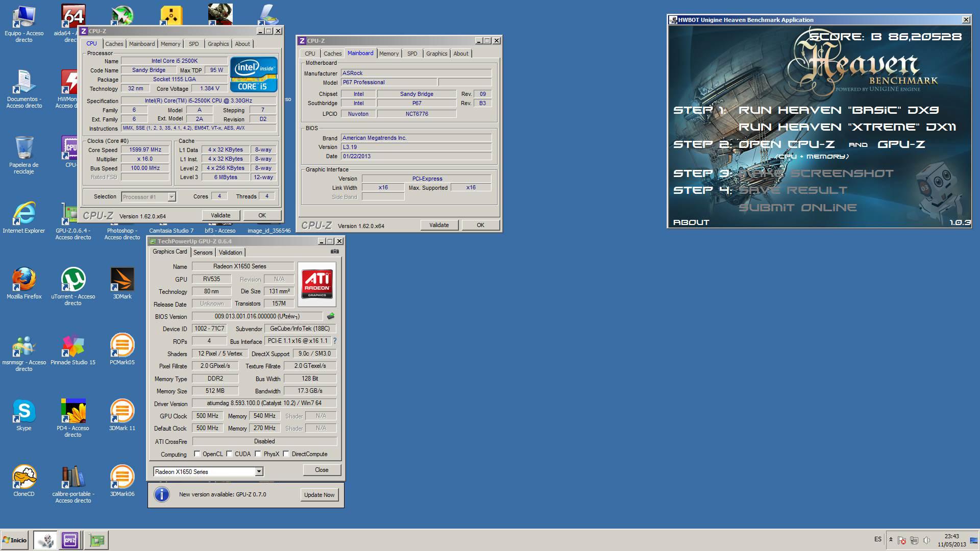Open Documentos shortcut icon
The height and width of the screenshot is (551, 980).
(24, 89)
